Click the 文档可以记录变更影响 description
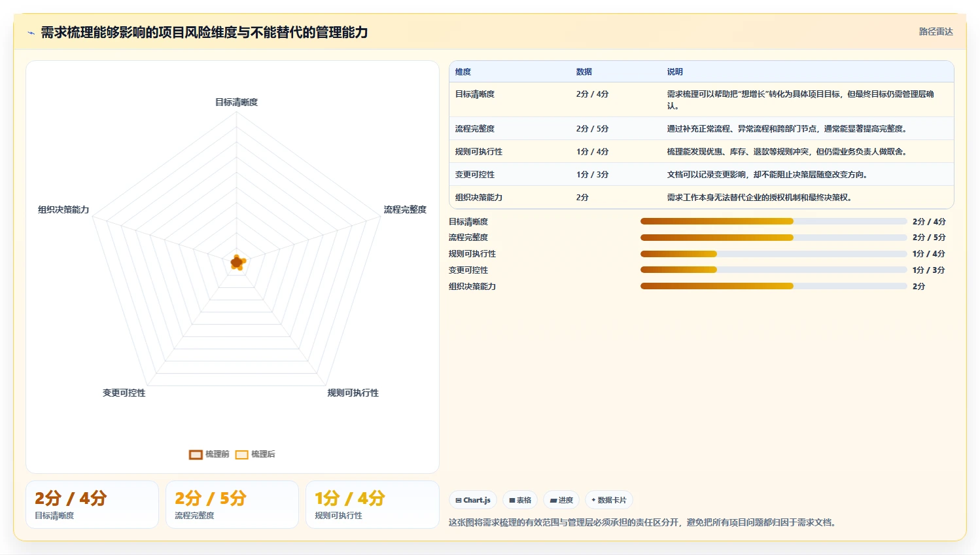Screen dimensions: 980x555 769,175
